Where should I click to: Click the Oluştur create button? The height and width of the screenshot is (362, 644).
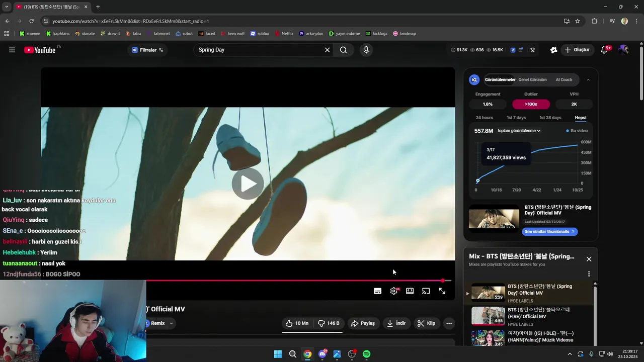(577, 50)
